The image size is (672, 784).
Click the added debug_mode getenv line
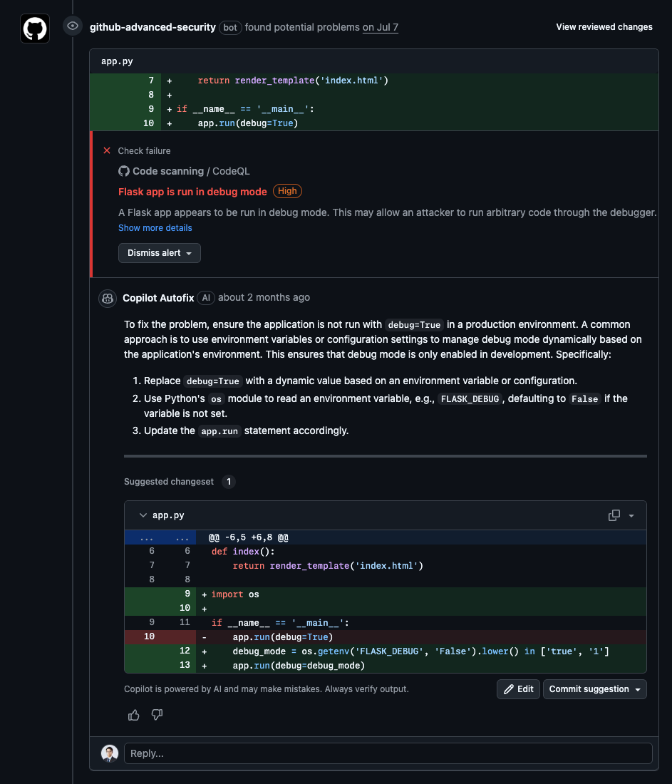(x=385, y=651)
